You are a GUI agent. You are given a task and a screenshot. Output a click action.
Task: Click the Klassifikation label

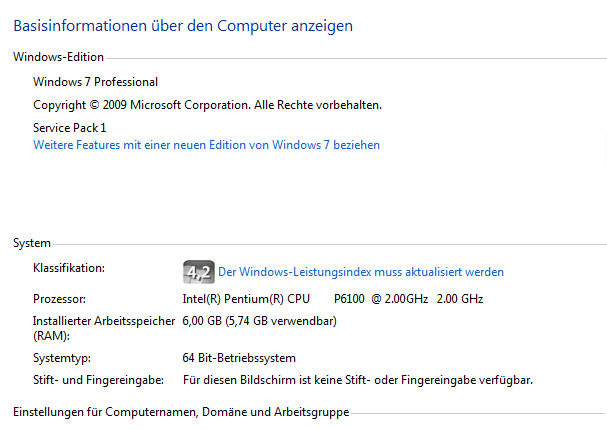(68, 268)
